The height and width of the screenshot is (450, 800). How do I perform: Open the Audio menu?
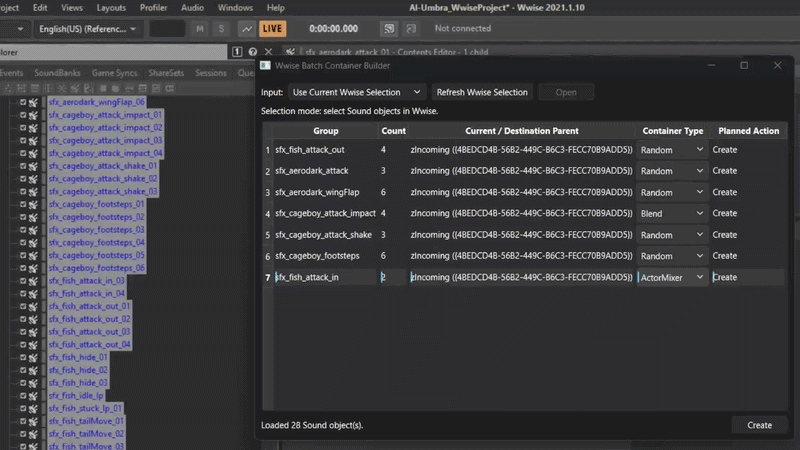[x=192, y=8]
